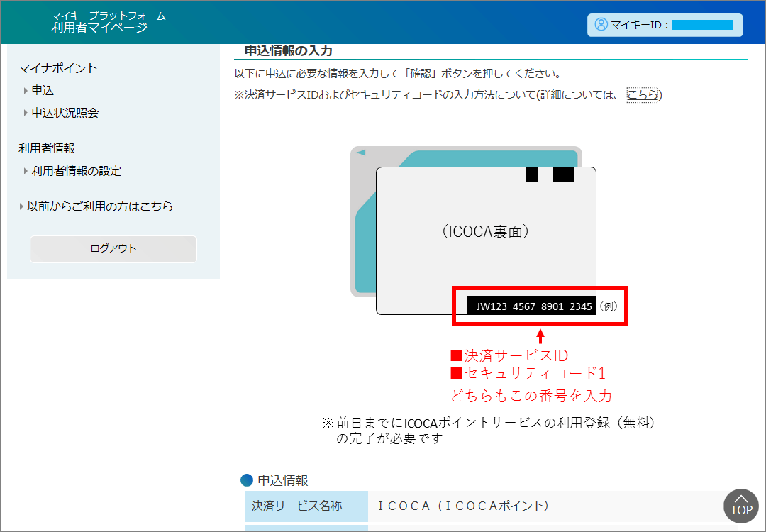
Task: Click the arrow beside 申込状況照会
Action: 26,113
